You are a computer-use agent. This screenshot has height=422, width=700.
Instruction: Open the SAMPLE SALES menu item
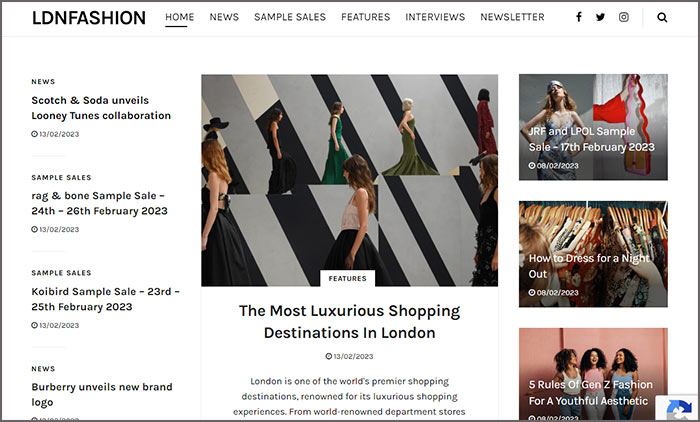point(290,17)
